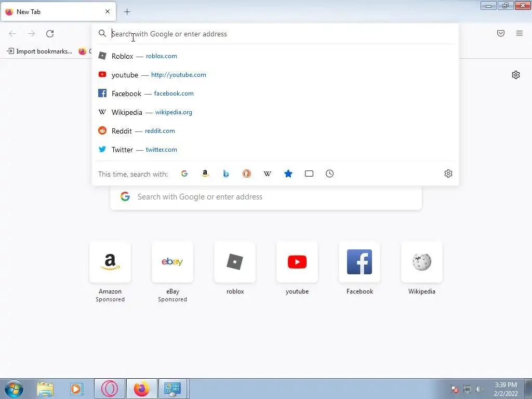Open a new tab with plus button
The image size is (532, 399).
[127, 12]
